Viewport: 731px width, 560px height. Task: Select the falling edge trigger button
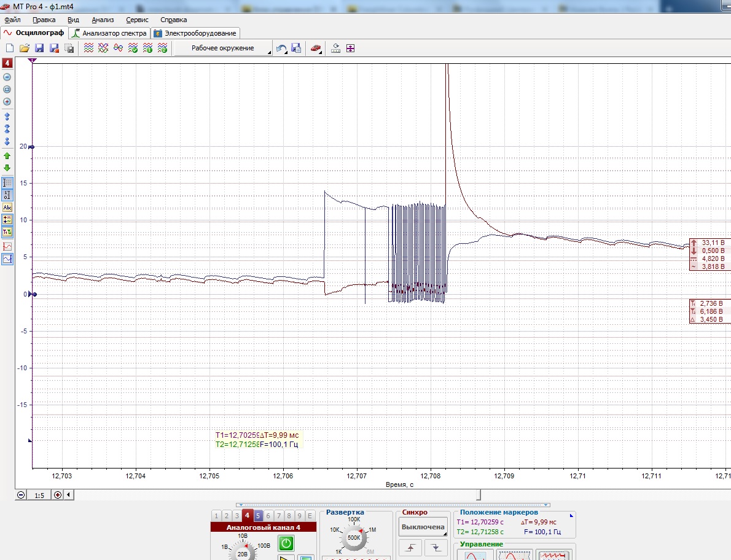coord(436,548)
